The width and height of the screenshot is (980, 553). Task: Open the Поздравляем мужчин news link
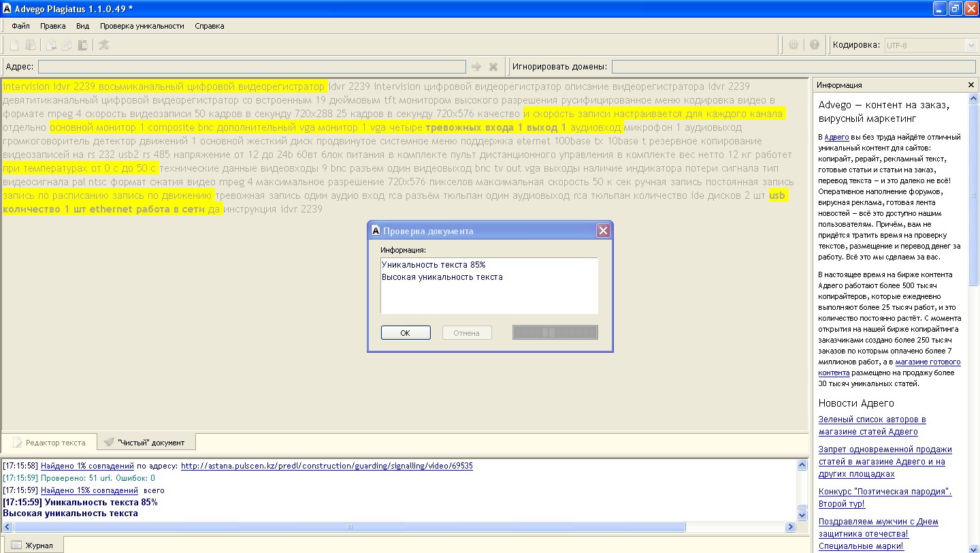point(878,534)
